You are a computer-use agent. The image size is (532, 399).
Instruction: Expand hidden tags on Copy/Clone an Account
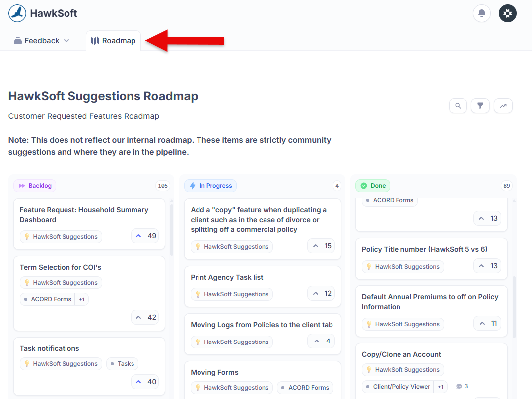(441, 386)
